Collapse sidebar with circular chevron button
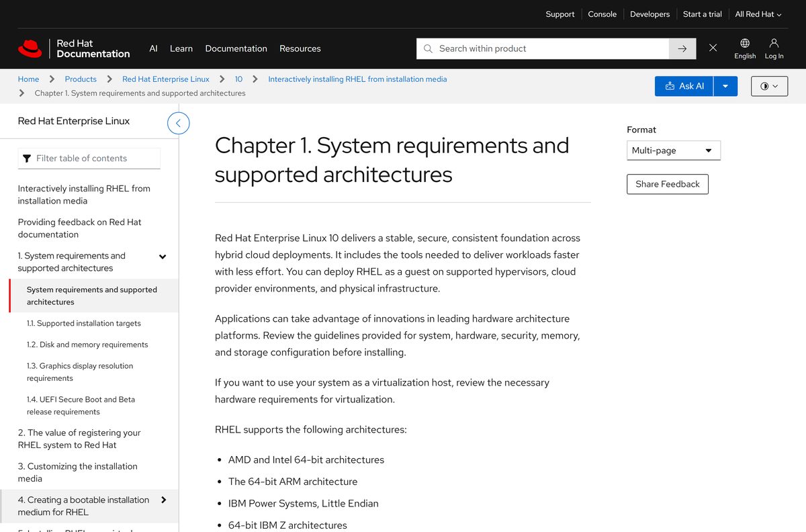 (x=178, y=123)
